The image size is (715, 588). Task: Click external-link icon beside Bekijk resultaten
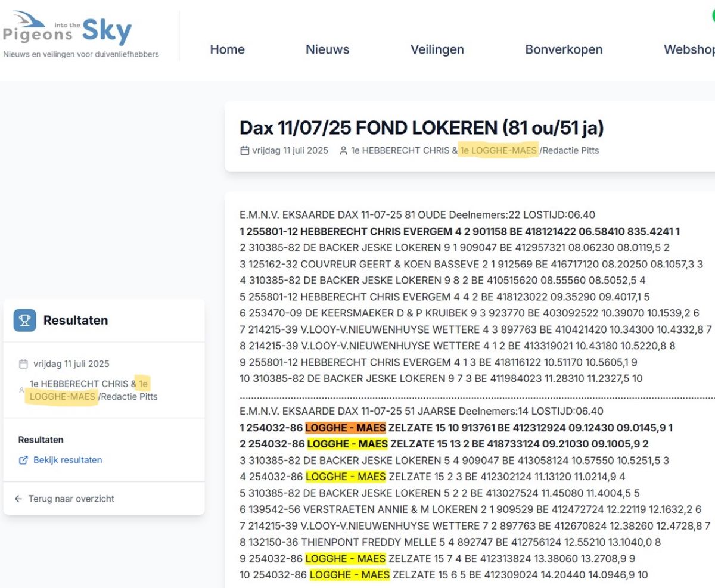tap(24, 461)
